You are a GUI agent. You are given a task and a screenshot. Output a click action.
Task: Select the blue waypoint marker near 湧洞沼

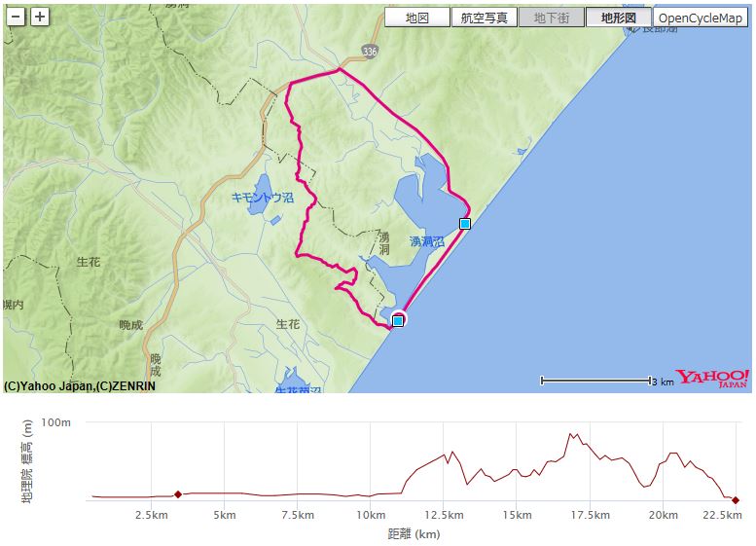click(465, 224)
